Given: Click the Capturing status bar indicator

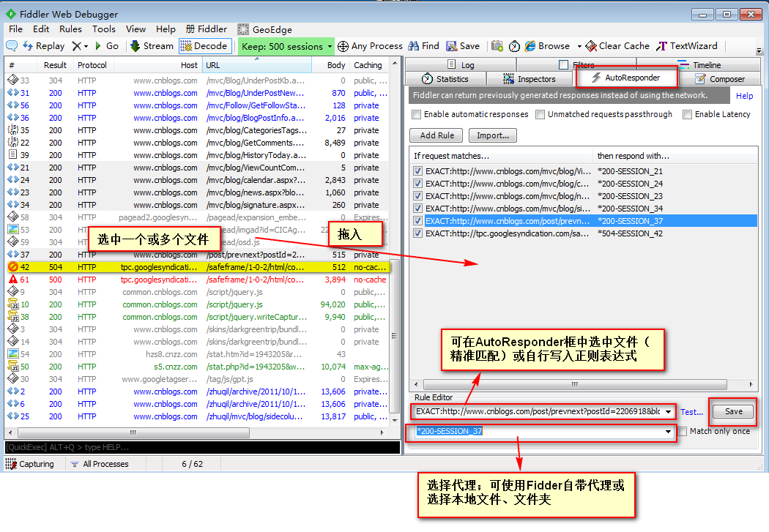Looking at the screenshot, I should coord(30,464).
